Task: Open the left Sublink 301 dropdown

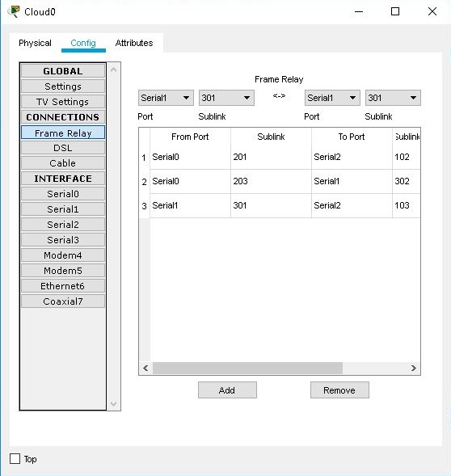Action: [x=226, y=98]
